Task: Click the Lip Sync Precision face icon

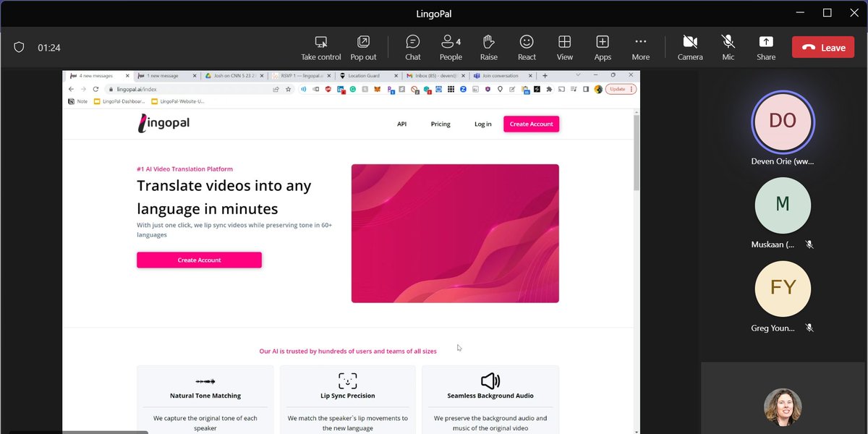Action: [347, 380]
